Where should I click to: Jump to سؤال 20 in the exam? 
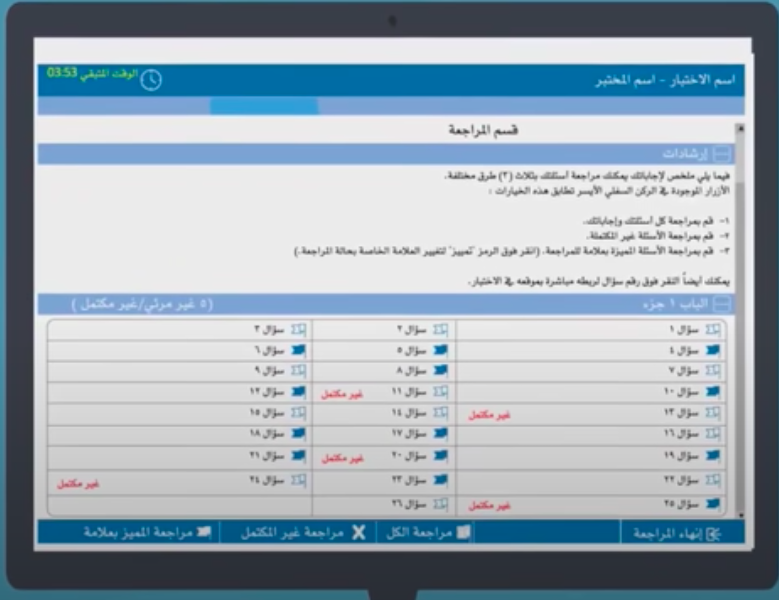tap(410, 456)
